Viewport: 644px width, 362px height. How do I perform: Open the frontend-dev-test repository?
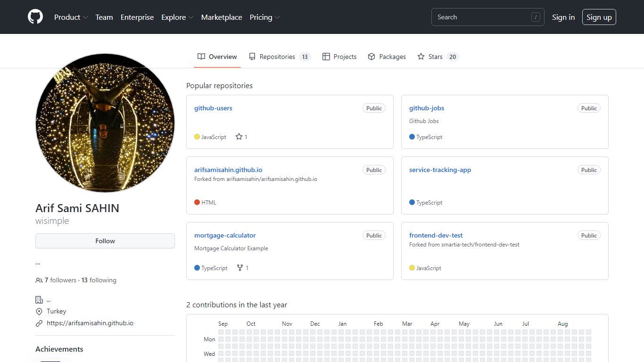pos(436,235)
